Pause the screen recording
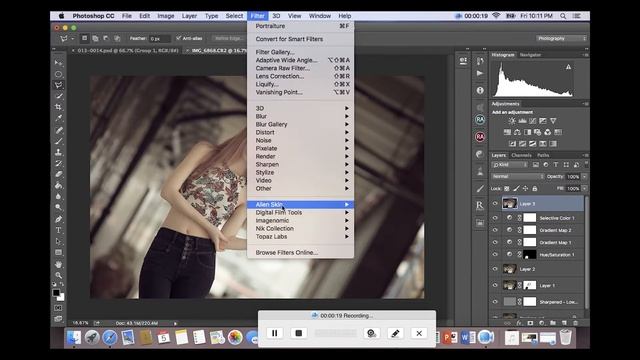 point(274,333)
